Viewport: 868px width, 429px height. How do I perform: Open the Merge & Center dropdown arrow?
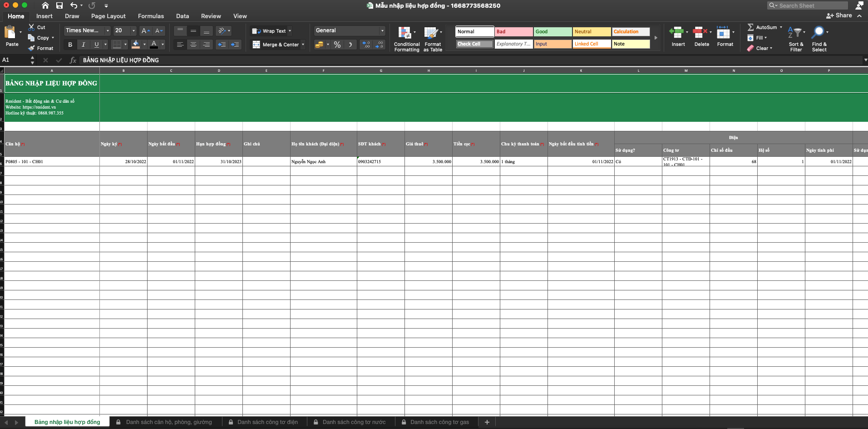click(x=303, y=45)
